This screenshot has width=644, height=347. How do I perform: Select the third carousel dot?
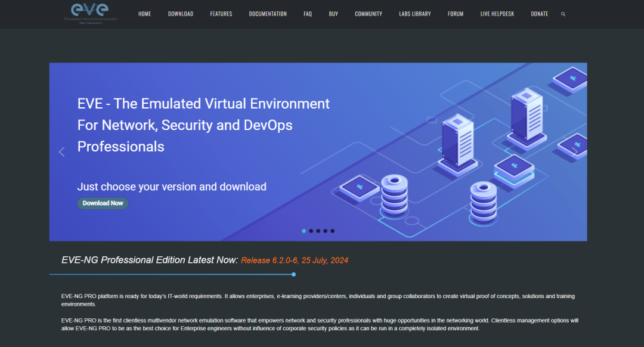coord(318,231)
